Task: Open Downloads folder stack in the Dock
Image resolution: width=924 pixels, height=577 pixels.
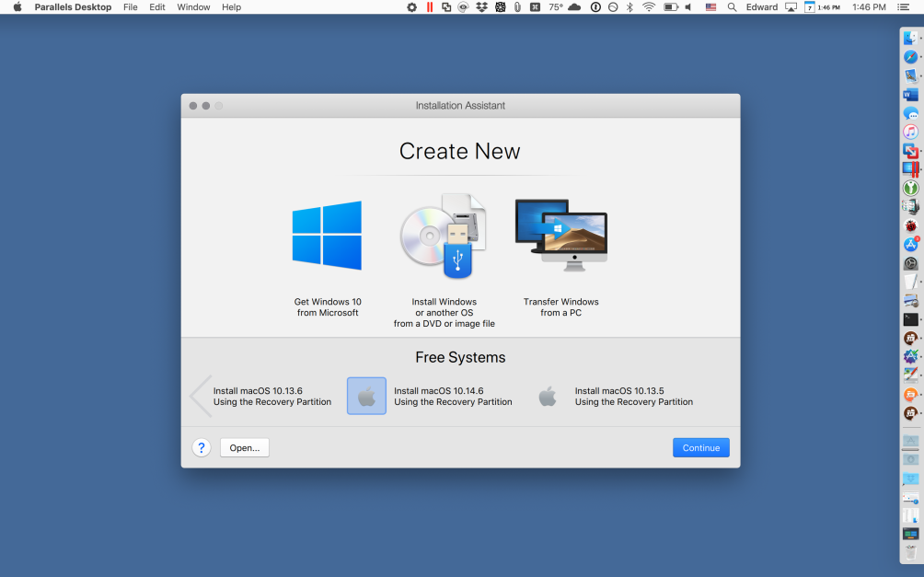Action: [x=910, y=460]
